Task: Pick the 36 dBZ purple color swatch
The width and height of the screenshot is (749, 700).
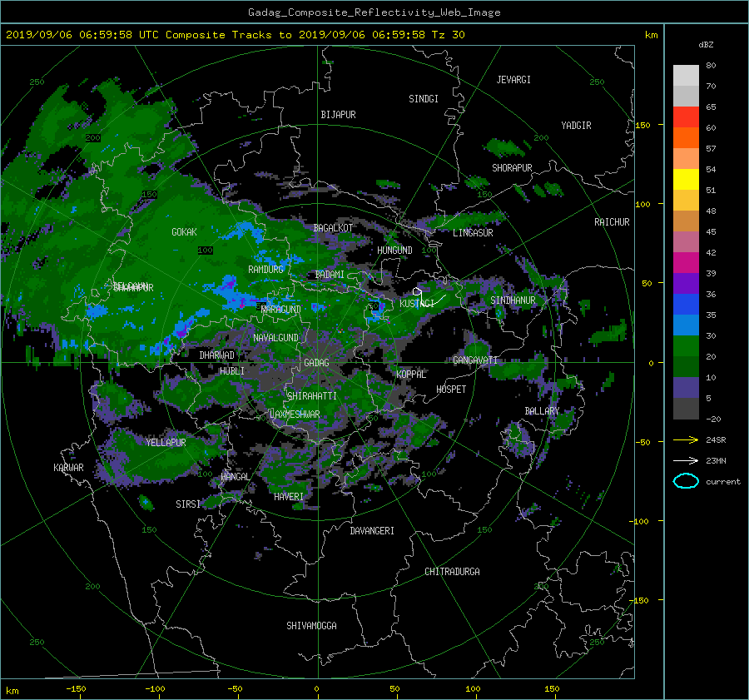Action: coord(686,283)
